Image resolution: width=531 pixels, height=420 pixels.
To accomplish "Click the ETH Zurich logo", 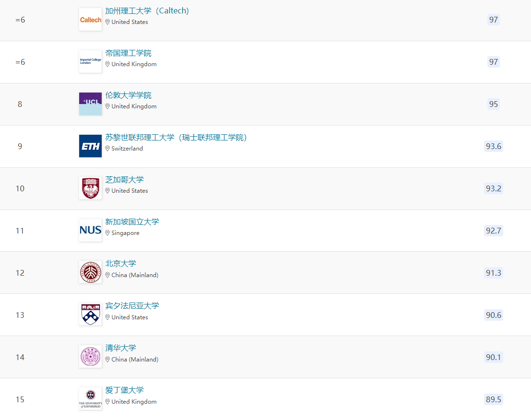I will tap(91, 146).
